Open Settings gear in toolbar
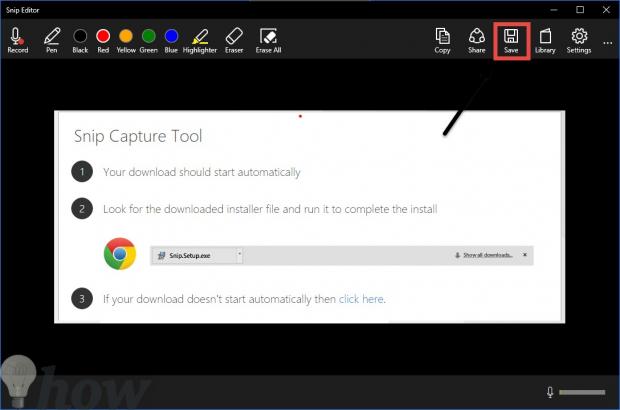 [x=579, y=38]
